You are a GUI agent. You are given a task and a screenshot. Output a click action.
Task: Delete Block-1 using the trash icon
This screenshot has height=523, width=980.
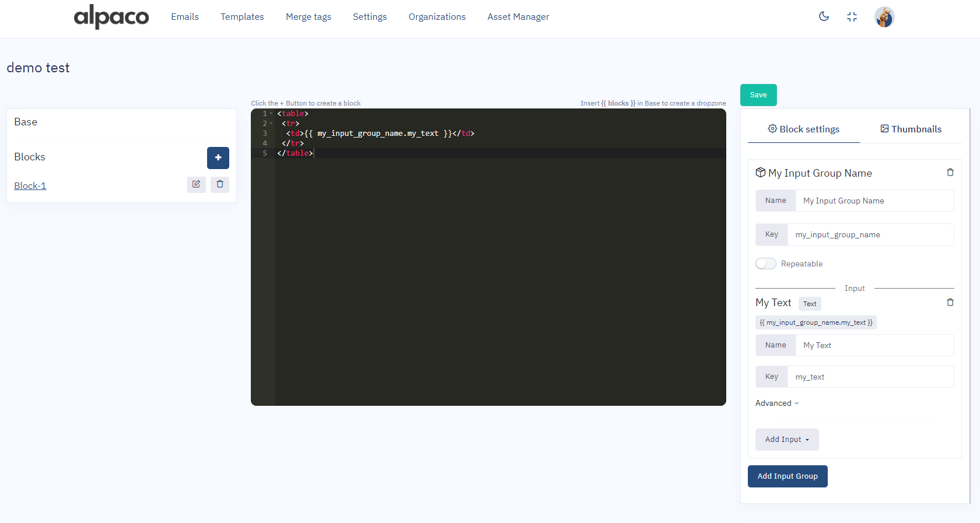click(x=220, y=184)
